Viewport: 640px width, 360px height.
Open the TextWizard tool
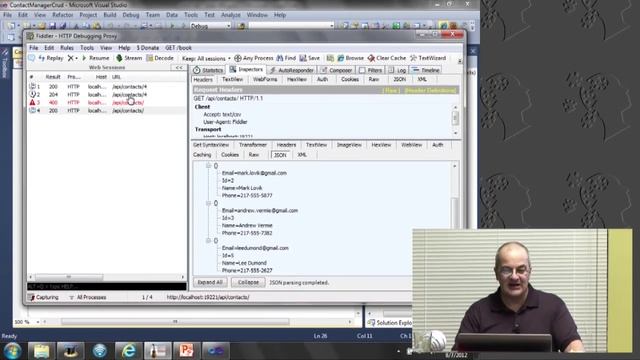coord(428,58)
